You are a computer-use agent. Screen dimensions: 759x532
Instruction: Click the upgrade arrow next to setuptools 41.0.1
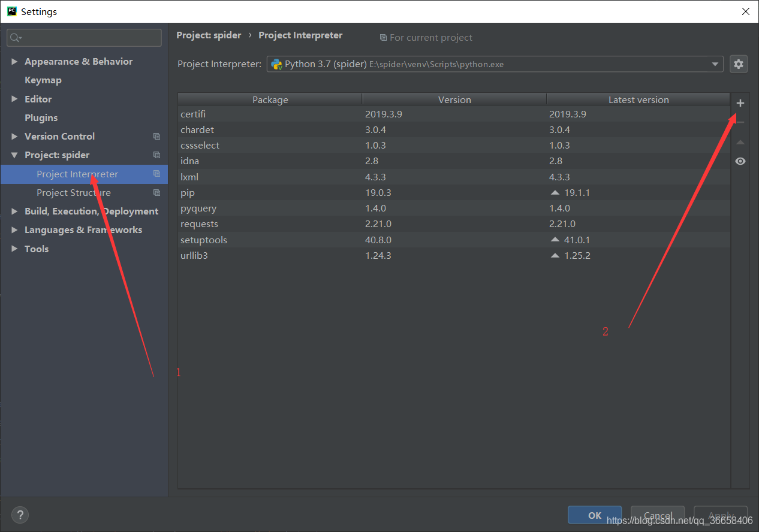pos(555,240)
